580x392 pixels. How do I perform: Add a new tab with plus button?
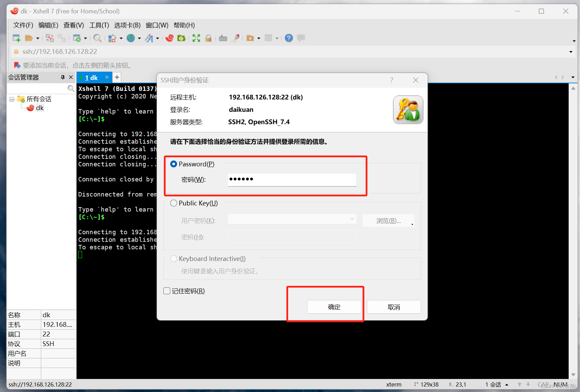pyautogui.click(x=117, y=77)
